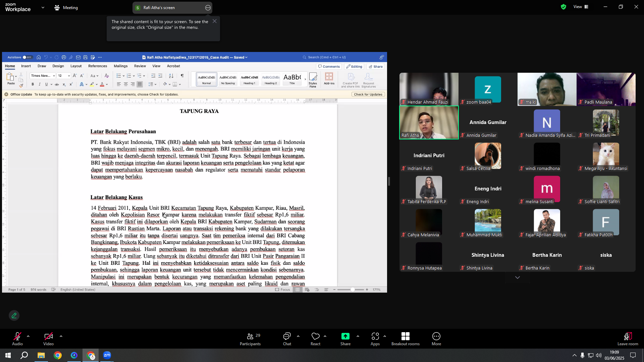The height and width of the screenshot is (362, 644).
Task: Dismiss the shared content fit notification
Action: (215, 21)
